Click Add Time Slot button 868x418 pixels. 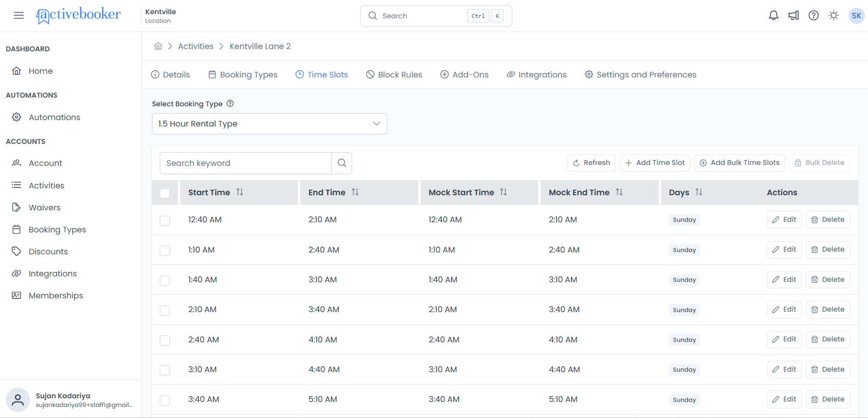pos(655,163)
